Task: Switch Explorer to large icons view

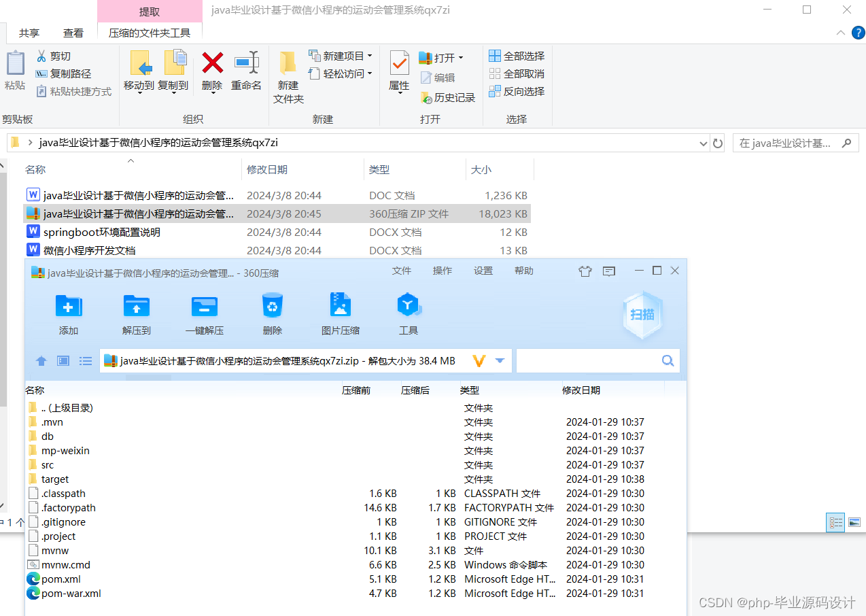Action: (854, 522)
